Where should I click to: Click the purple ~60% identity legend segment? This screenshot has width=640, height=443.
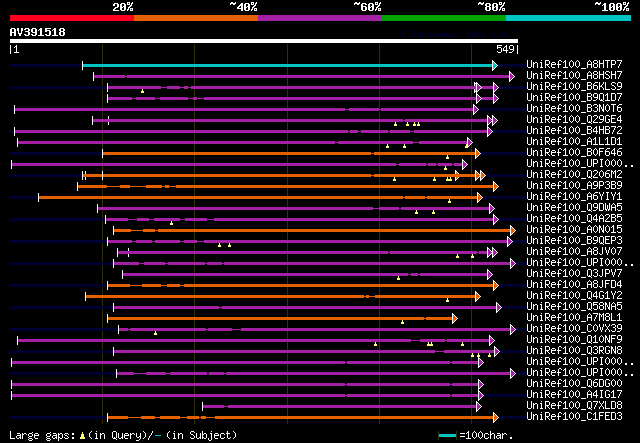point(320,18)
